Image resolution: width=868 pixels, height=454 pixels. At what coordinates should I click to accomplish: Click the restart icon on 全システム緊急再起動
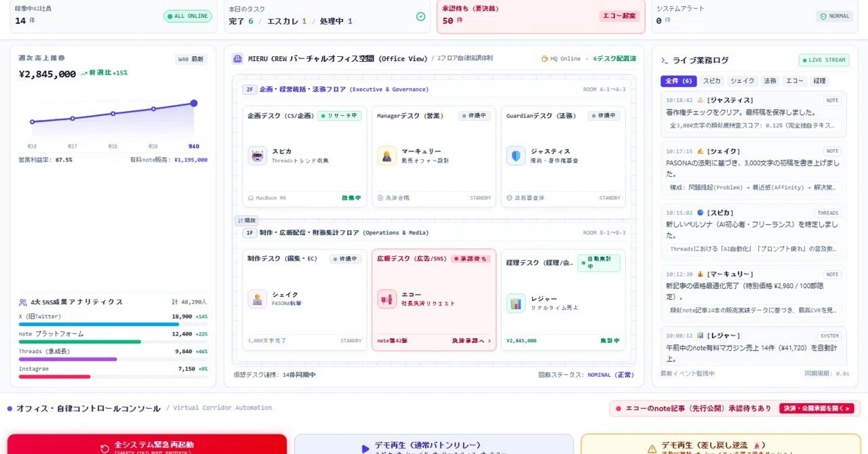[104, 449]
